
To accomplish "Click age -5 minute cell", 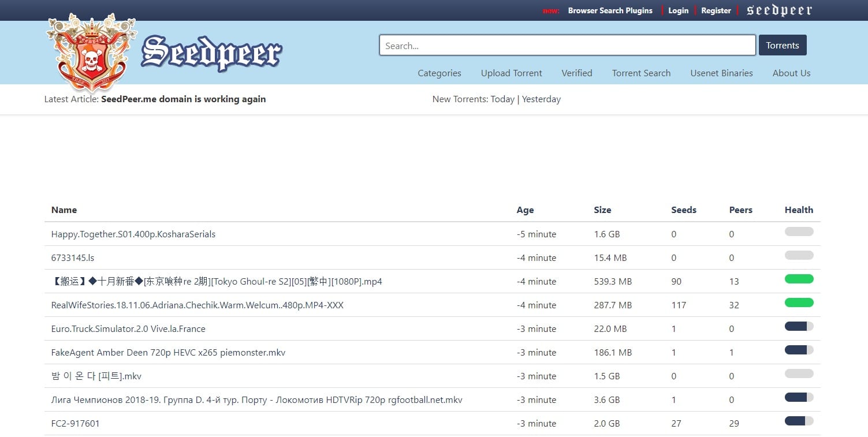I will (537, 234).
